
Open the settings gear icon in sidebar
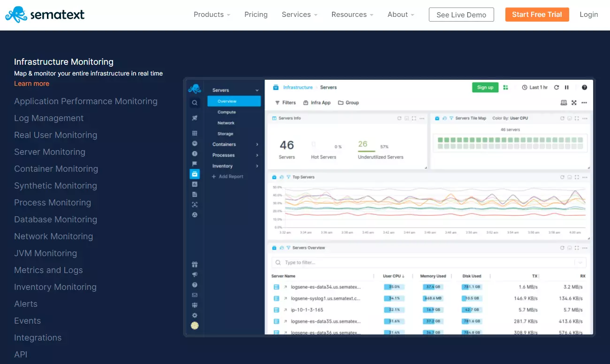[x=195, y=316]
